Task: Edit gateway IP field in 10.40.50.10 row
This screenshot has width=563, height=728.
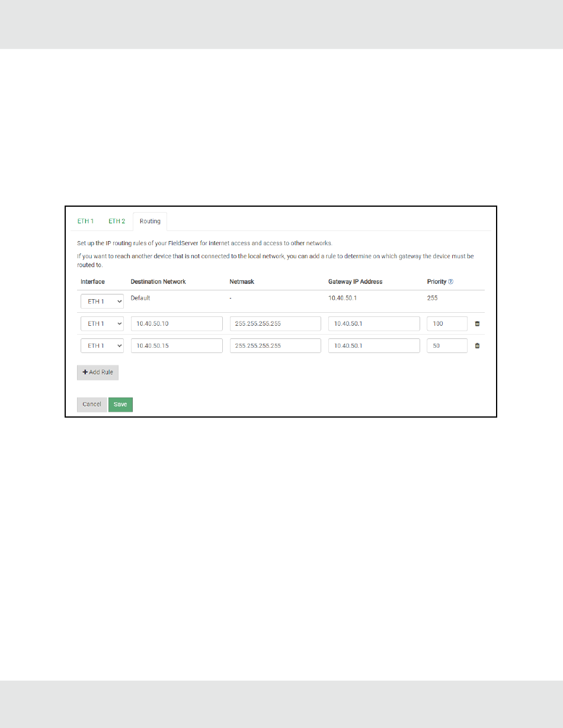Action: [x=374, y=324]
